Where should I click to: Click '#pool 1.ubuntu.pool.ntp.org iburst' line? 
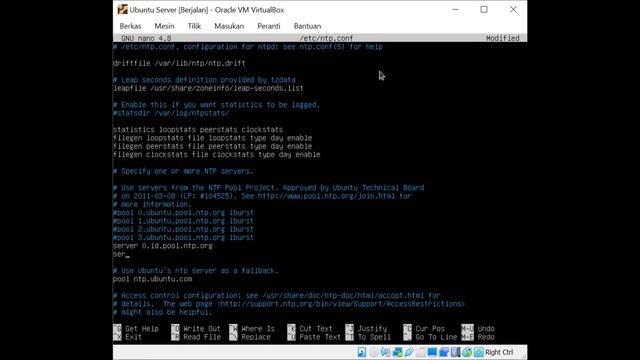click(x=183, y=221)
